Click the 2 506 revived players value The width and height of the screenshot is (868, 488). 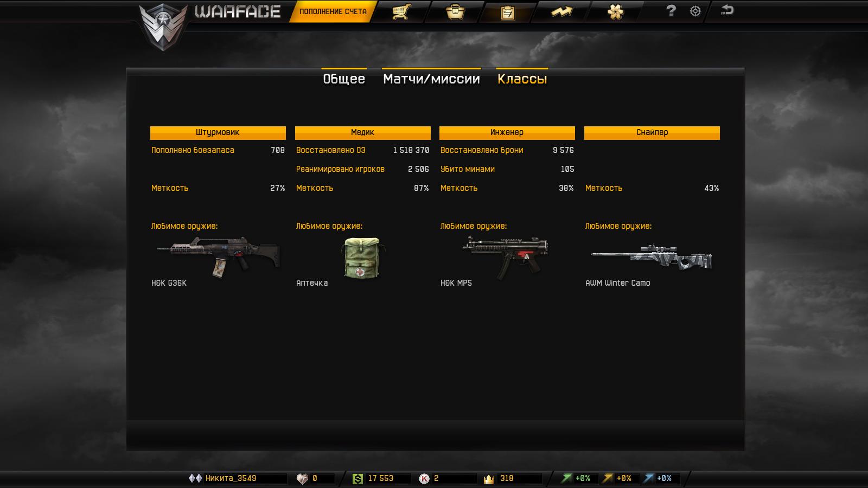(x=418, y=169)
